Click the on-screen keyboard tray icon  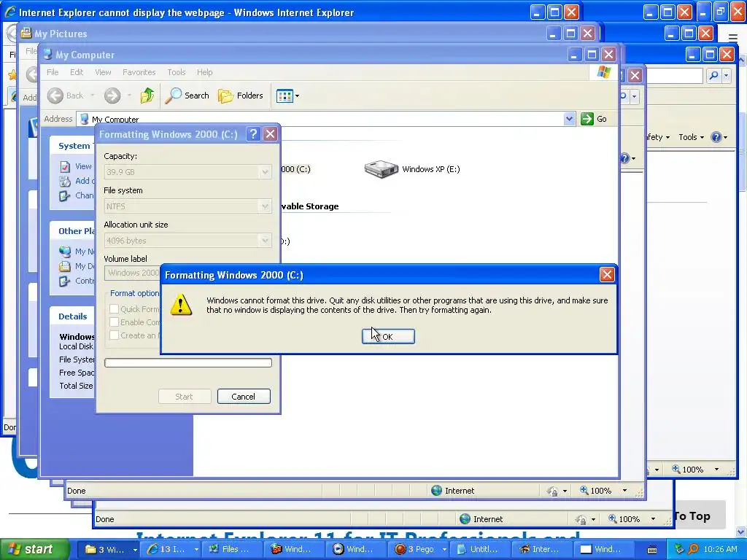(x=651, y=550)
